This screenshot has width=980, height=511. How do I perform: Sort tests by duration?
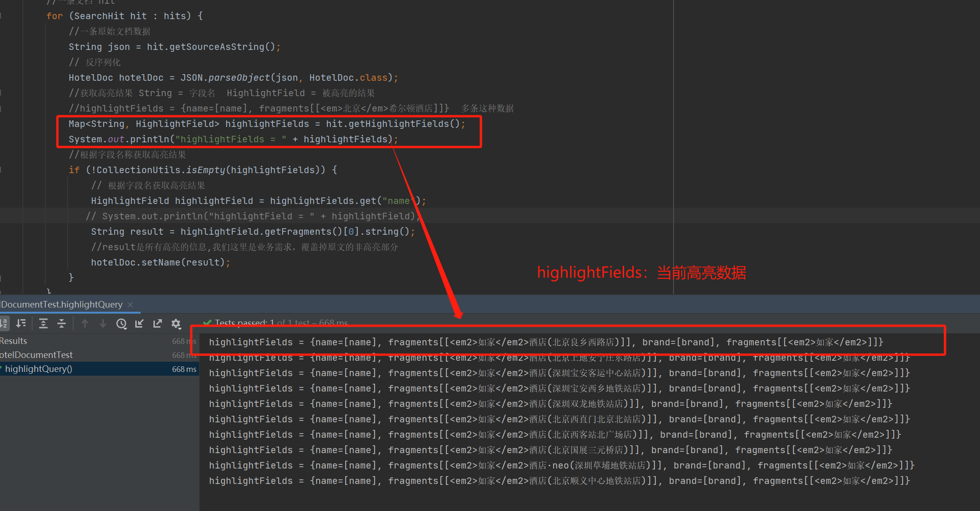click(21, 323)
